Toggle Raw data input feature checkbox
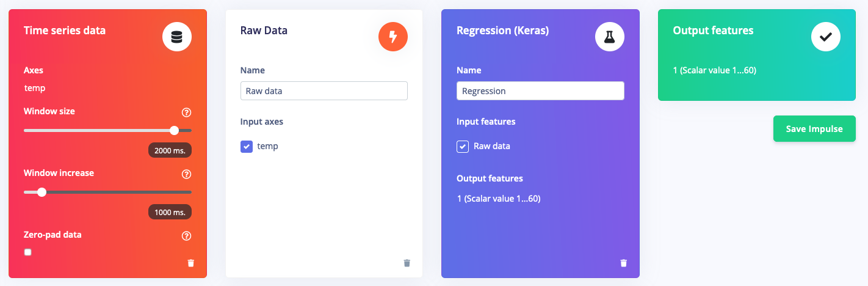The image size is (868, 286). click(x=463, y=147)
